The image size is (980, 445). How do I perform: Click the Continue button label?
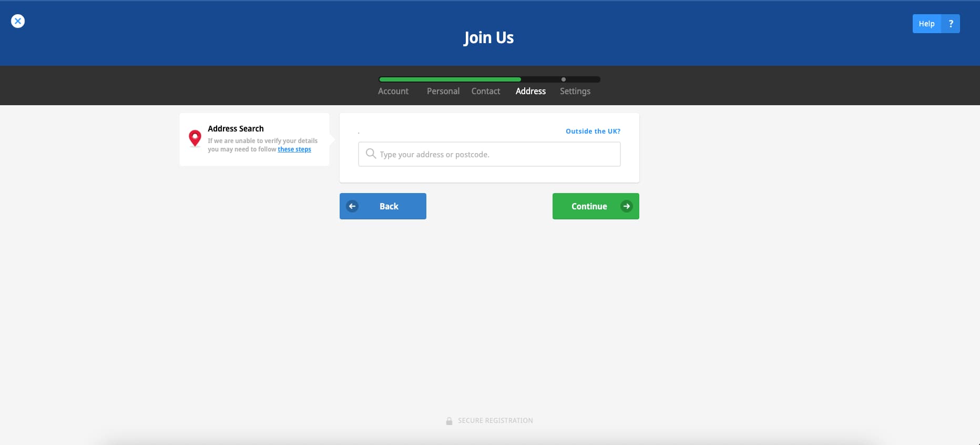pyautogui.click(x=589, y=206)
